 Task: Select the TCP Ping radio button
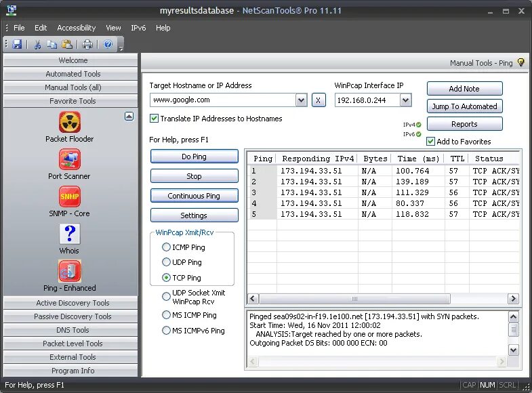[x=166, y=278]
